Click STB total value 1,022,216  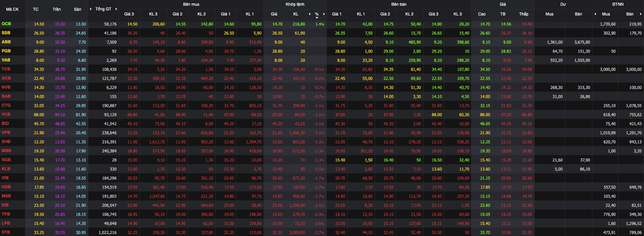click(107, 232)
